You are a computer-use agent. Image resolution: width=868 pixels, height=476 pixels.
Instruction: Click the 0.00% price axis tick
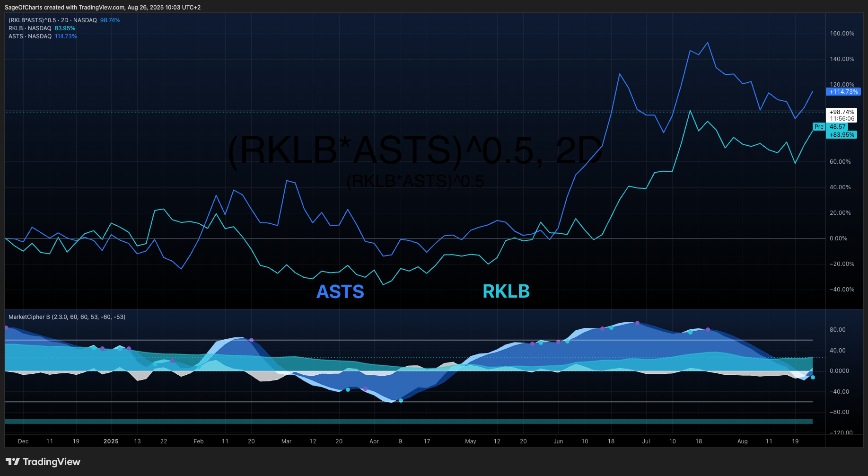point(838,238)
